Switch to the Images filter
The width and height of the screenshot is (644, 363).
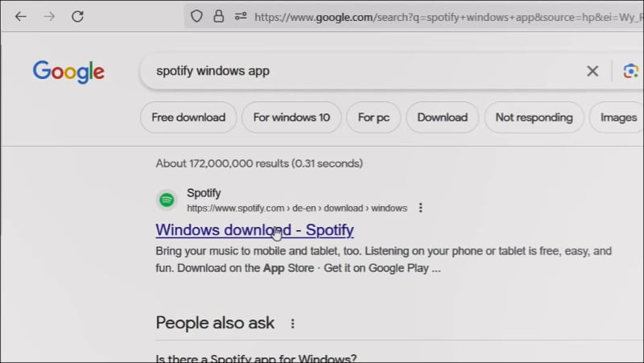[617, 118]
